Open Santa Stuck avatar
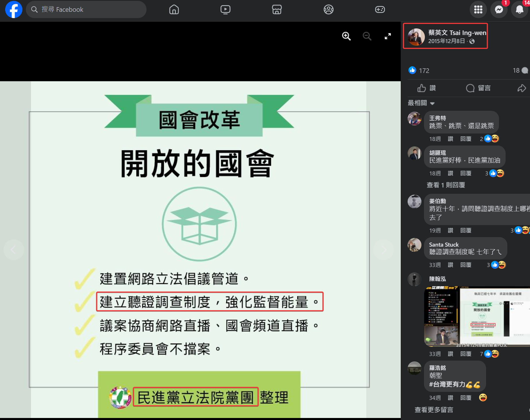This screenshot has height=420, width=530. point(415,245)
